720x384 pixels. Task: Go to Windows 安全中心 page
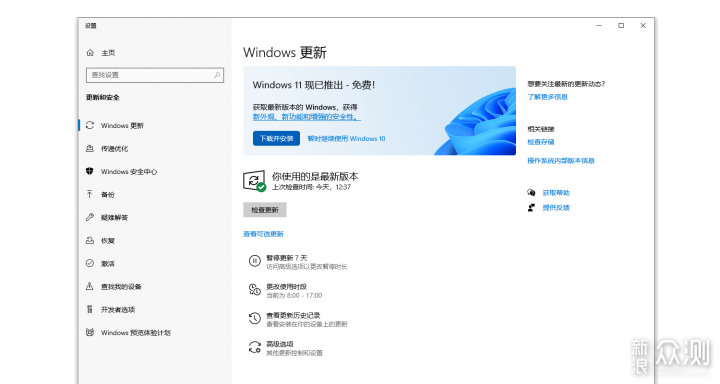point(129,171)
